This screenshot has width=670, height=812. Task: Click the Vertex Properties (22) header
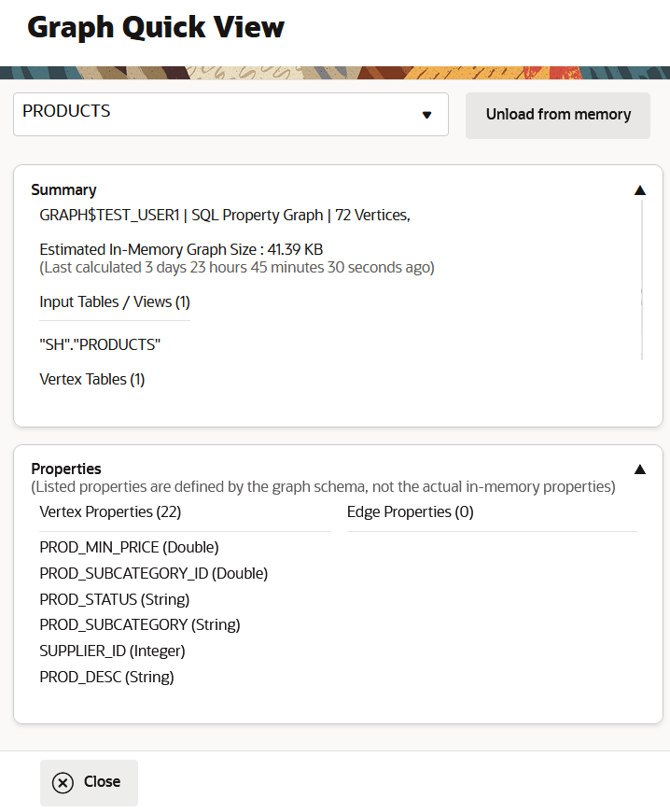(110, 511)
